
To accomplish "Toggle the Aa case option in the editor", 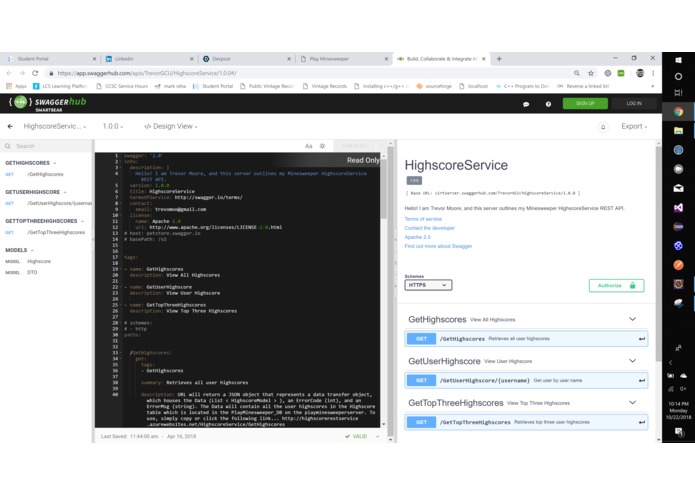I will (308, 146).
